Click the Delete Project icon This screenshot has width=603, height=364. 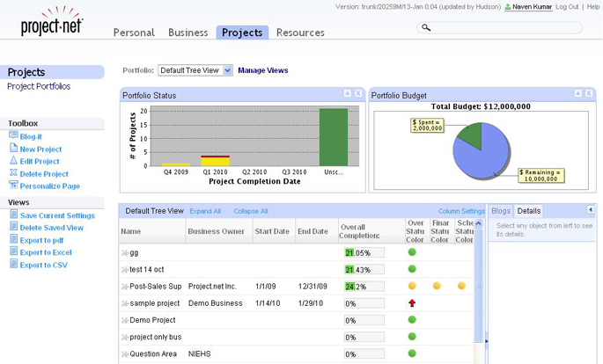point(13,173)
